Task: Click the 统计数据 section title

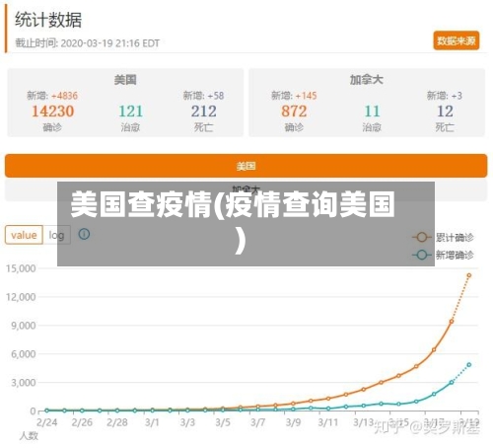Action: [48, 20]
